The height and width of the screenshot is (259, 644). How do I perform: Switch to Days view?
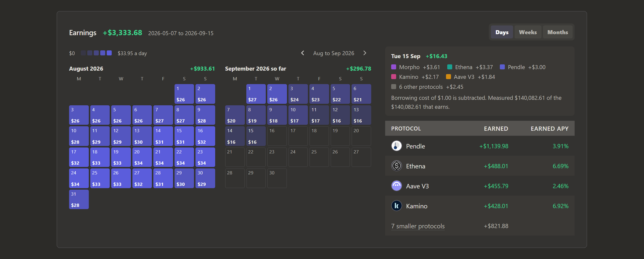point(502,32)
